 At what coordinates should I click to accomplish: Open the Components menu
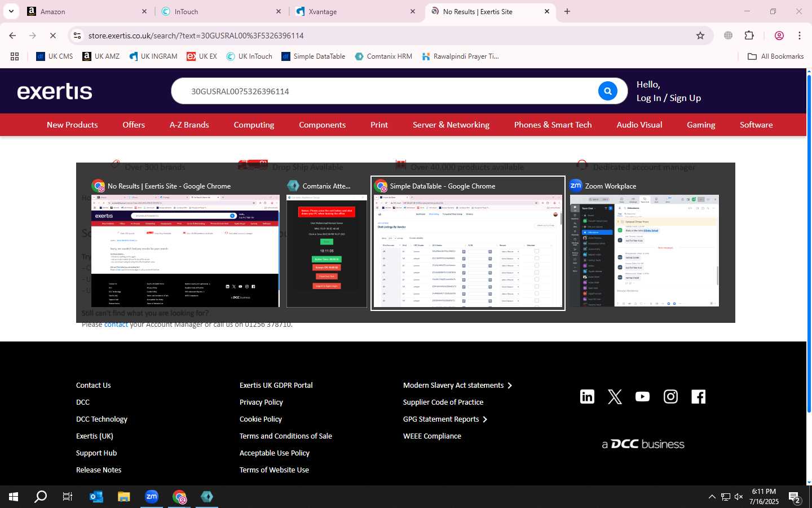tap(322, 125)
